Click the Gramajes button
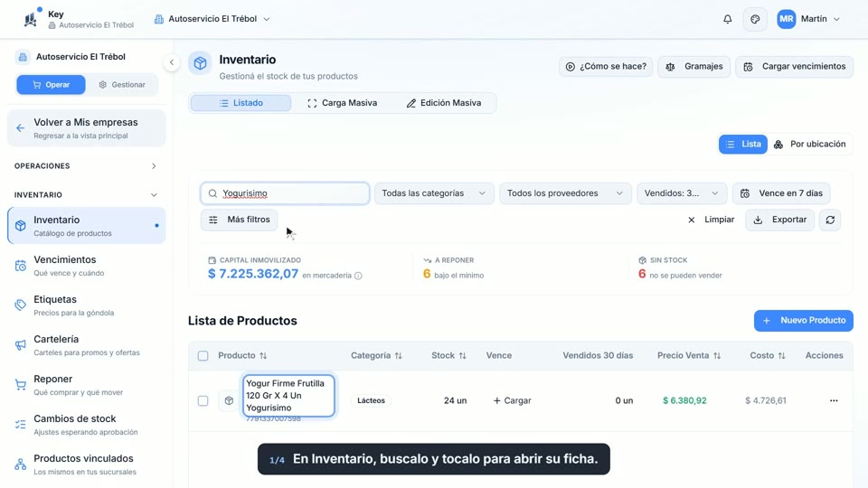 coord(694,66)
